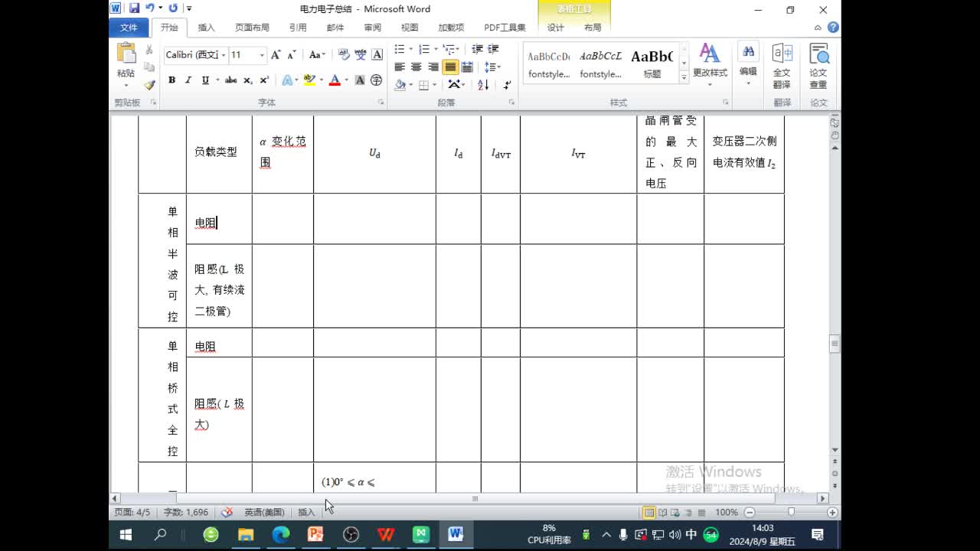The image size is (980, 551).
Task: Open the change case Aa dropdown
Action: pyautogui.click(x=317, y=55)
